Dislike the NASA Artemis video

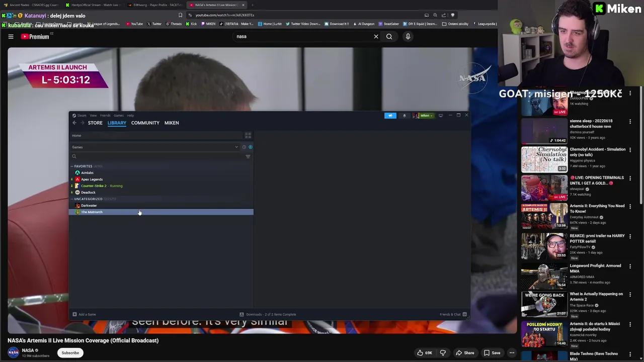coord(443,353)
